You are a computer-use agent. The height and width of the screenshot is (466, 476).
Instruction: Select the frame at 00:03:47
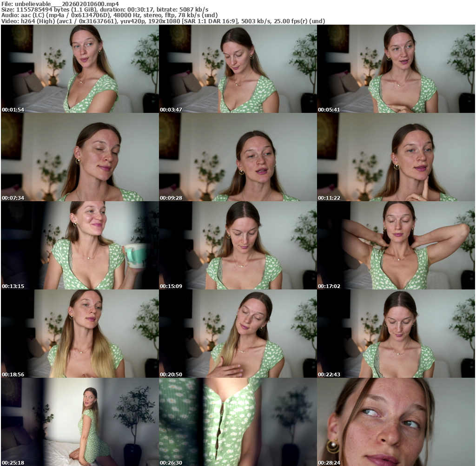tap(238, 69)
